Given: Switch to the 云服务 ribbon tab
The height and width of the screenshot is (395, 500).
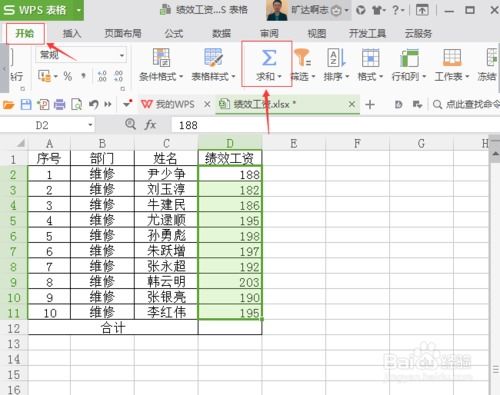Looking at the screenshot, I should pyautogui.click(x=418, y=33).
